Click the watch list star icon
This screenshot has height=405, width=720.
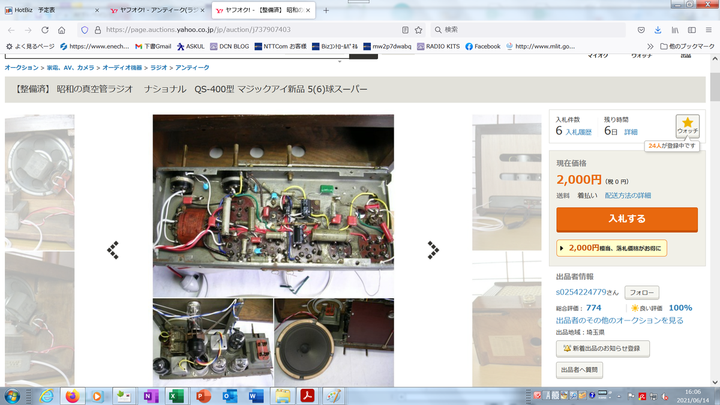687,123
